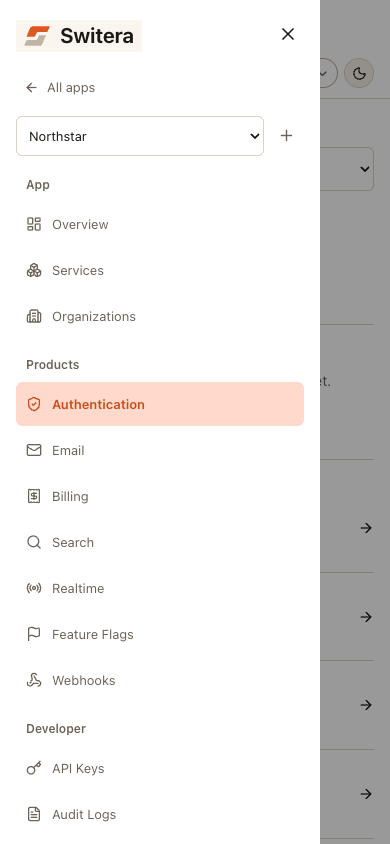Screen dimensions: 390x844
Task: Navigate to Realtime
Action: pyautogui.click(x=160, y=588)
